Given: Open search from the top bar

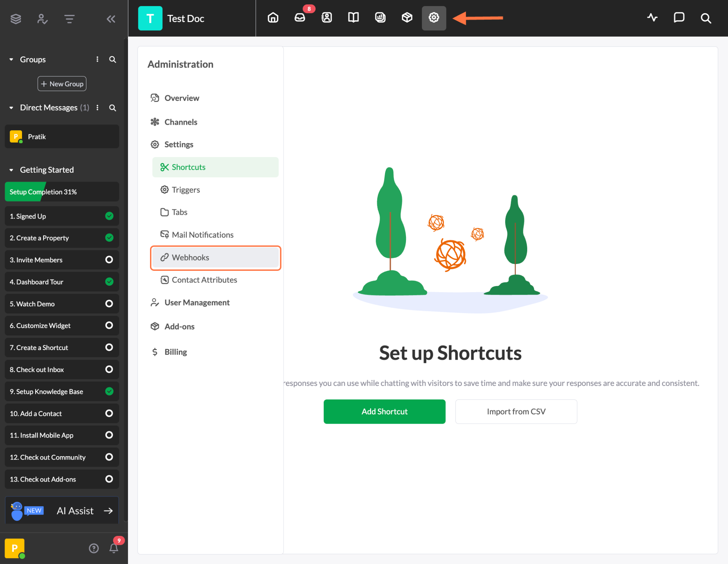Looking at the screenshot, I should click(x=706, y=17).
